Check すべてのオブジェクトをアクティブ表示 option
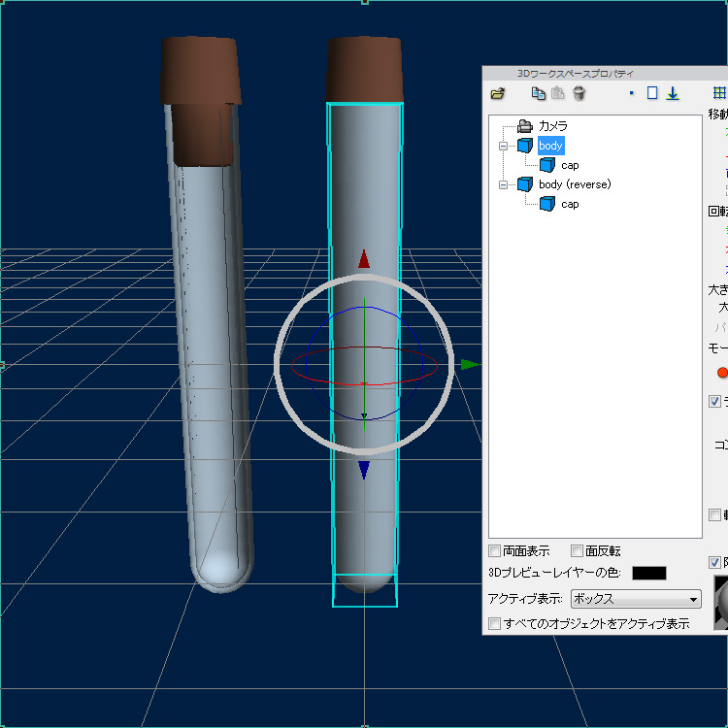The height and width of the screenshot is (728, 728). (x=495, y=623)
